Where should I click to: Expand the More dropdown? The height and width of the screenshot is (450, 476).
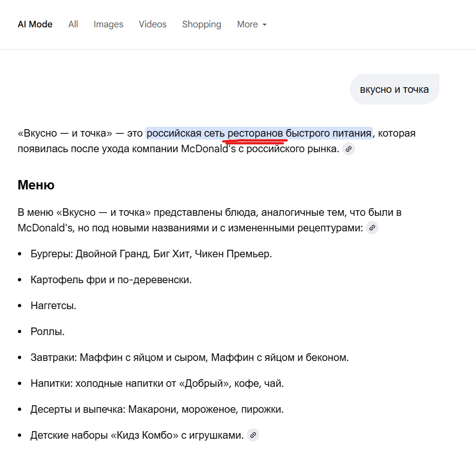click(x=252, y=25)
